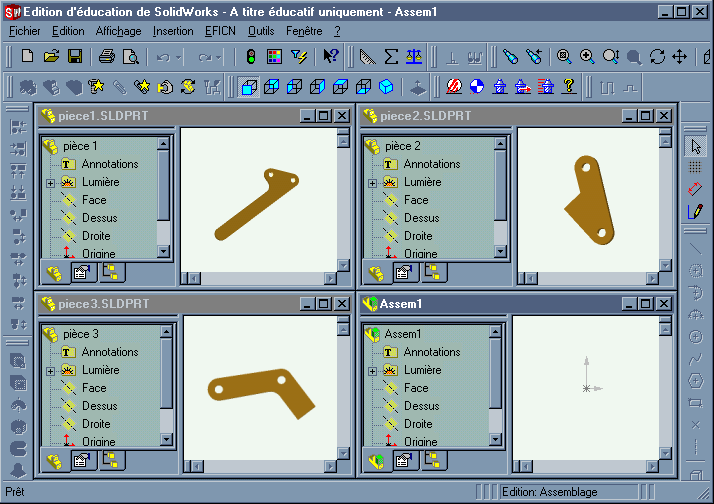Click the What's This help cursor icon

tap(331, 56)
